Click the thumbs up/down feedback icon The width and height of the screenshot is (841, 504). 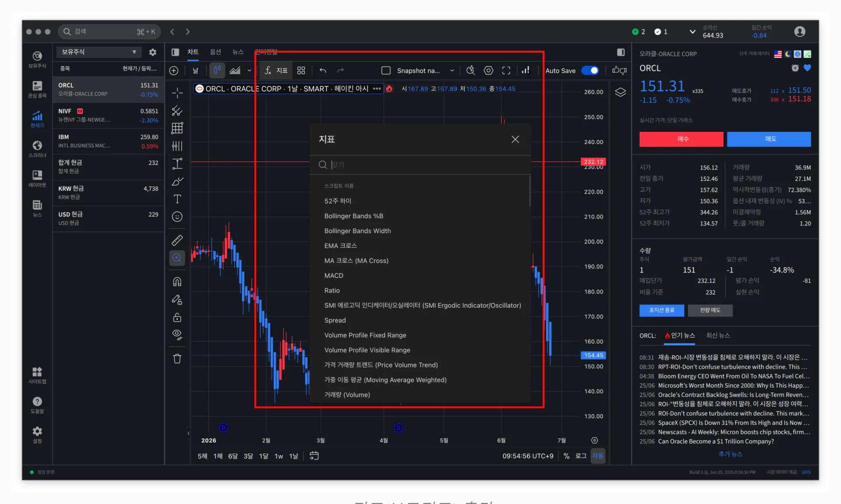point(619,70)
